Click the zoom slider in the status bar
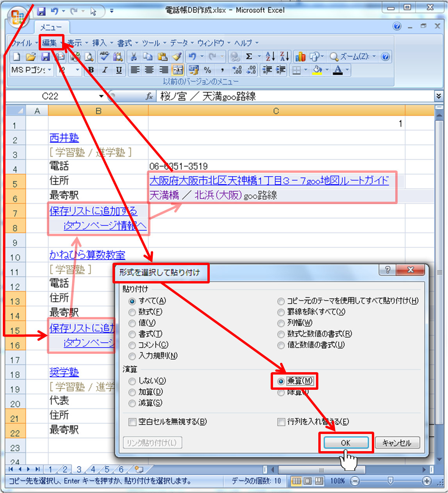 pos(390,481)
